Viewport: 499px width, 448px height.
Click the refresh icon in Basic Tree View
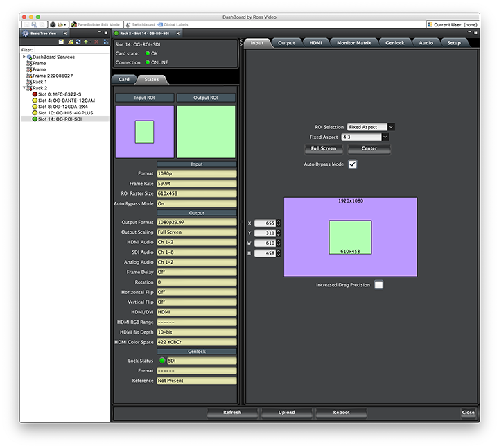[x=78, y=42]
